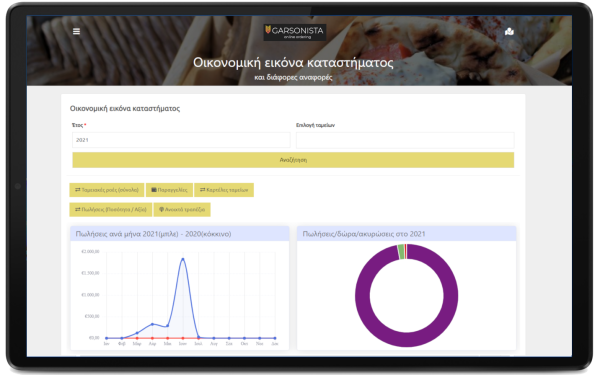Click the arrows icon on Πωλήσεις button
Viewport: 600px width, 375px height.
pos(78,209)
